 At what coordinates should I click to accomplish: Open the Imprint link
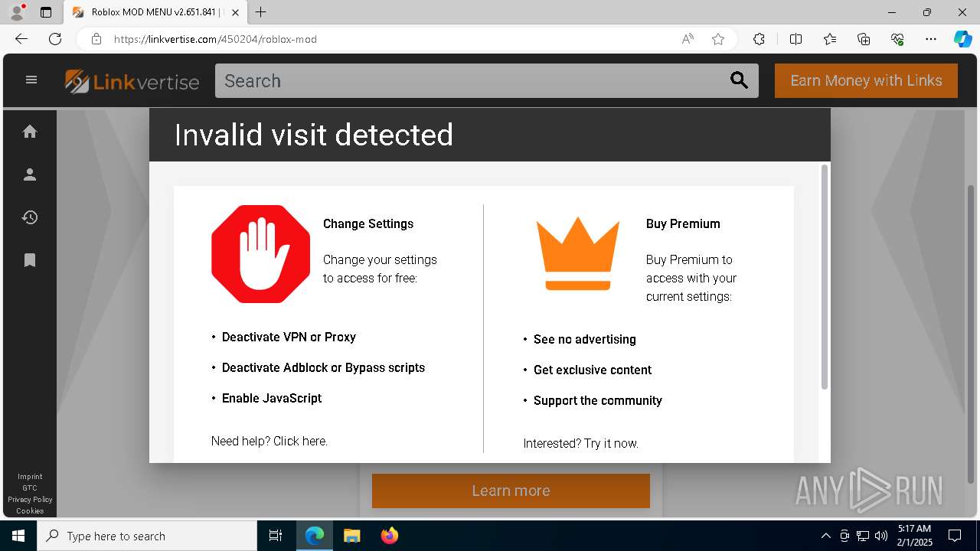pos(30,476)
